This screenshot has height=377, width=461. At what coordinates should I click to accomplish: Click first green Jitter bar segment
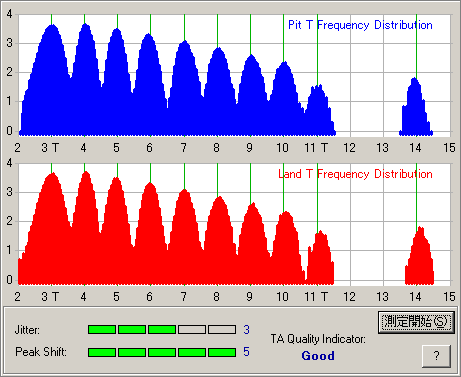pos(102,330)
